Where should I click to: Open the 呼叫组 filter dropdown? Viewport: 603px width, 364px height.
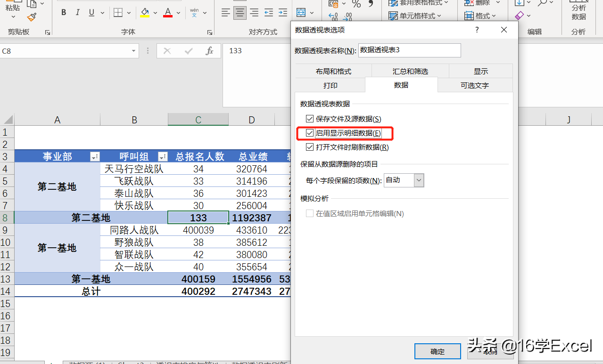click(163, 157)
